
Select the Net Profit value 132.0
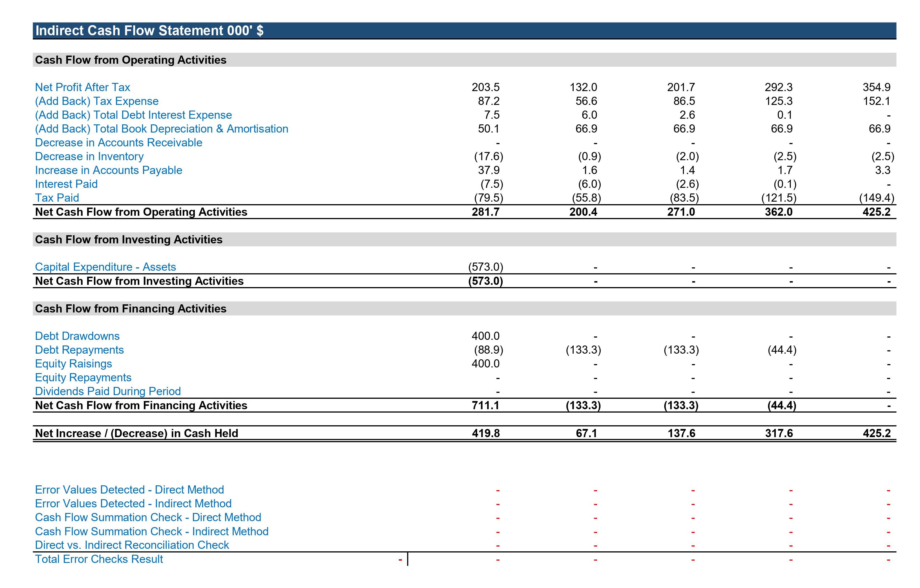pyautogui.click(x=584, y=87)
